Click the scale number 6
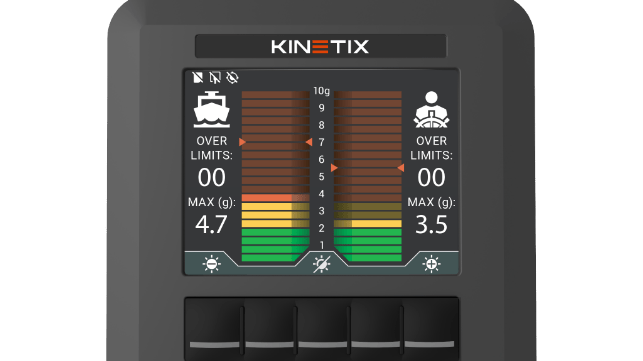 coord(322,159)
